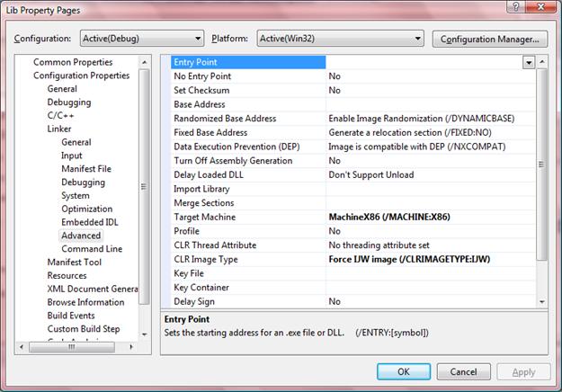The height and width of the screenshot is (392, 562).
Task: Click the OK button
Action: (x=404, y=371)
